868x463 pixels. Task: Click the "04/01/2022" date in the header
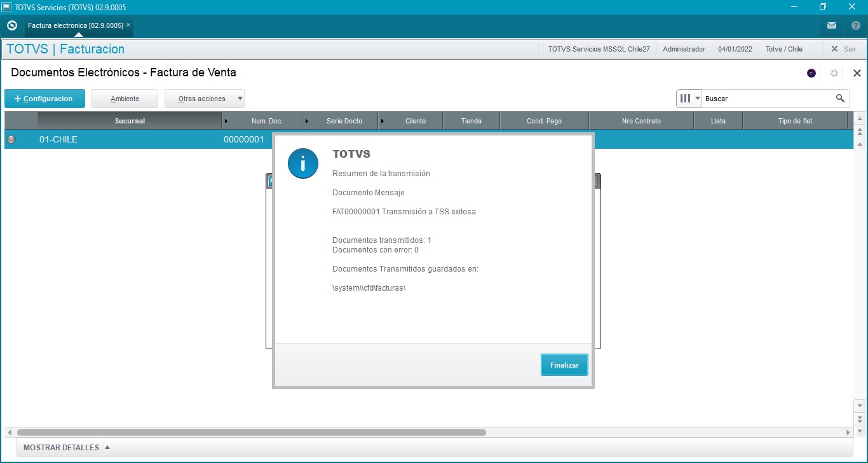tap(735, 49)
